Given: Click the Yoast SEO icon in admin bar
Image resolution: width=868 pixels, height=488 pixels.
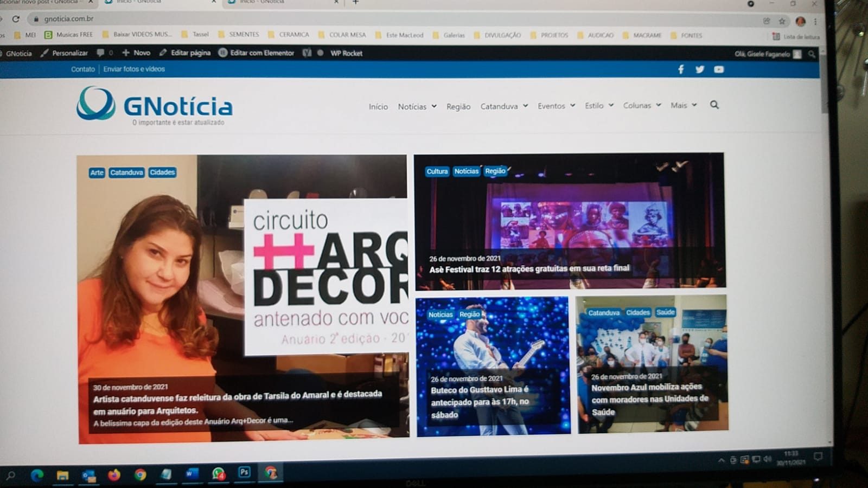Looking at the screenshot, I should point(307,53).
